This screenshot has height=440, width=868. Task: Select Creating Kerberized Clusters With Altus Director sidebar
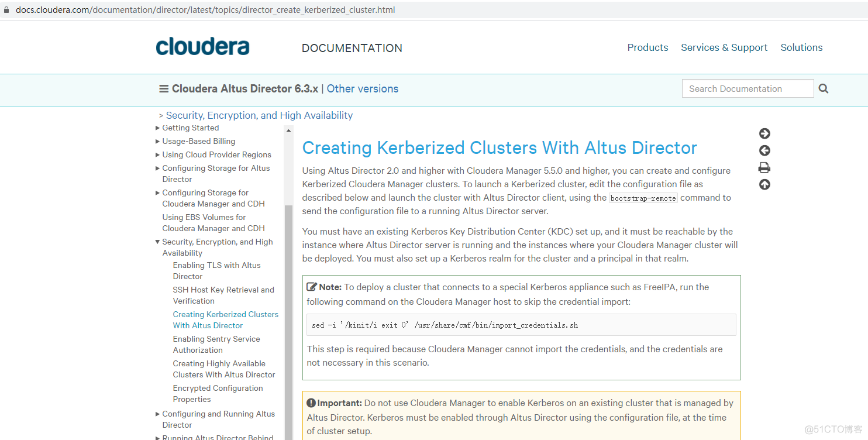tap(226, 320)
